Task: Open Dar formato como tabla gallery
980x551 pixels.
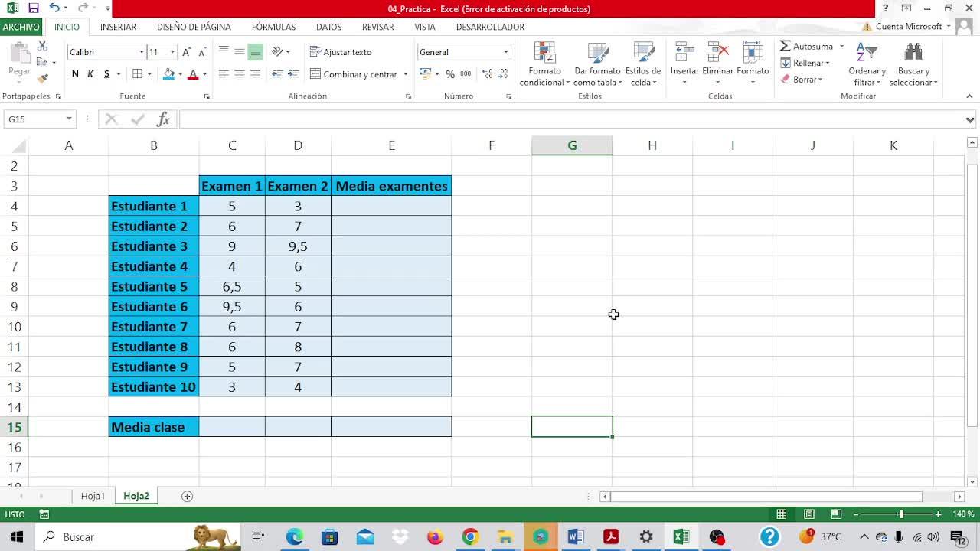Action: [x=597, y=64]
